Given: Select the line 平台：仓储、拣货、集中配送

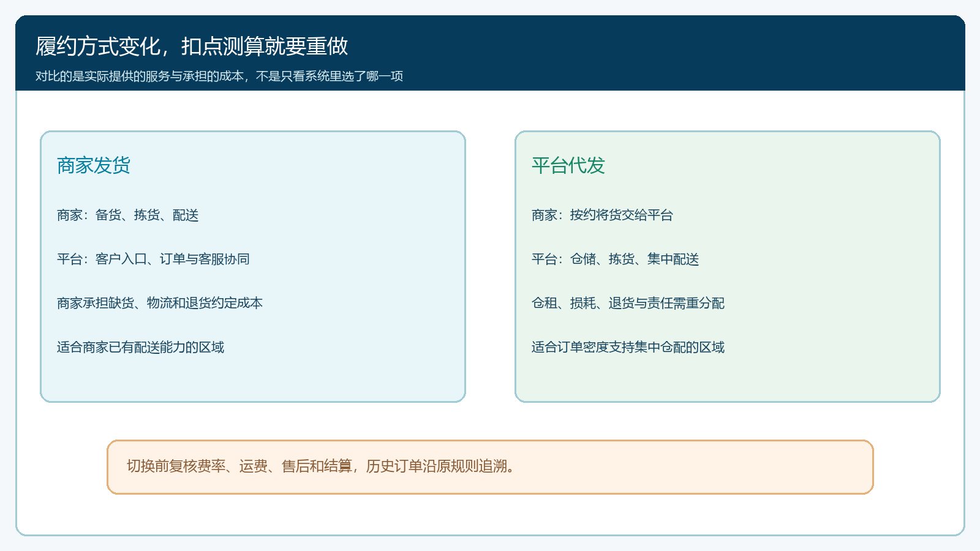Looking at the screenshot, I should (x=616, y=259).
